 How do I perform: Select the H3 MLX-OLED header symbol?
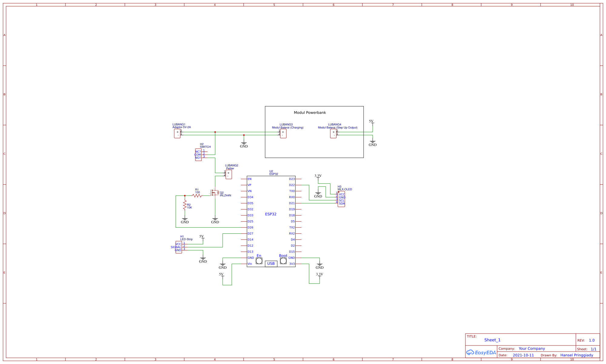coord(341,199)
